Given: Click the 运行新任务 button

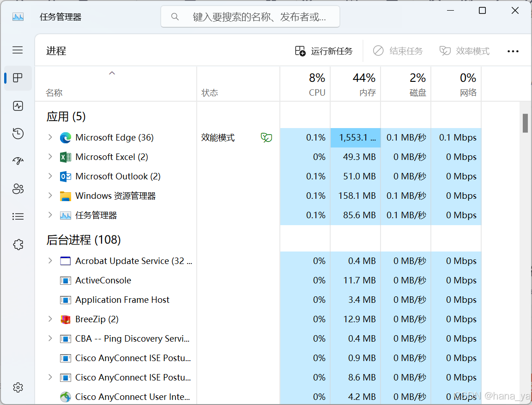Looking at the screenshot, I should click(x=324, y=51).
